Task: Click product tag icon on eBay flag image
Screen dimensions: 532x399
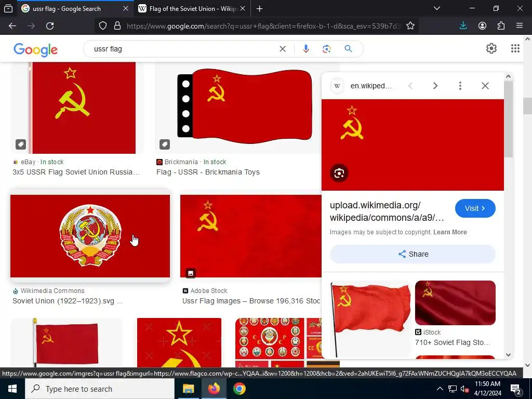Action: tap(21, 144)
